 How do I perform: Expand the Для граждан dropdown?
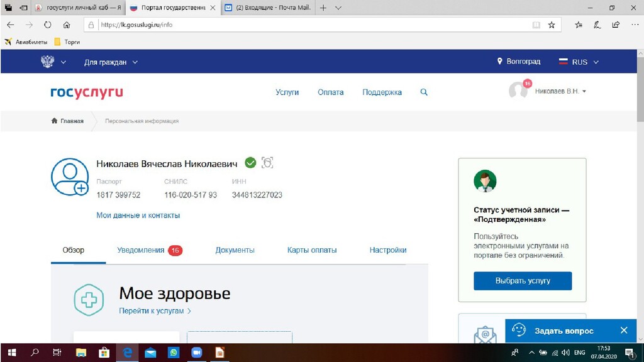111,62
